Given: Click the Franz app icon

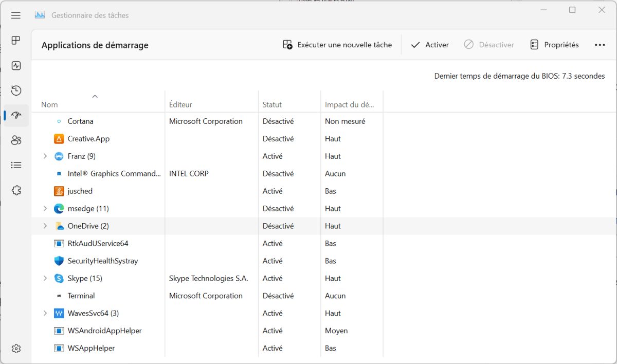Looking at the screenshot, I should coord(59,156).
